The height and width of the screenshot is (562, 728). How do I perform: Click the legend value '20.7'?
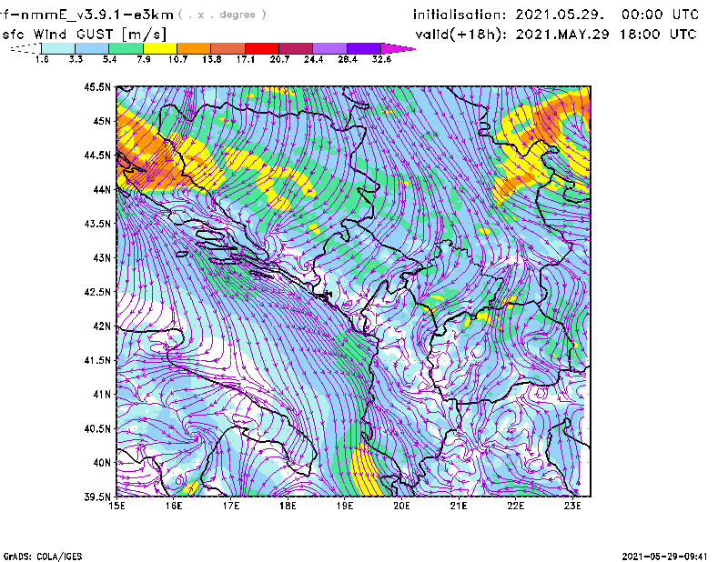tap(279, 59)
